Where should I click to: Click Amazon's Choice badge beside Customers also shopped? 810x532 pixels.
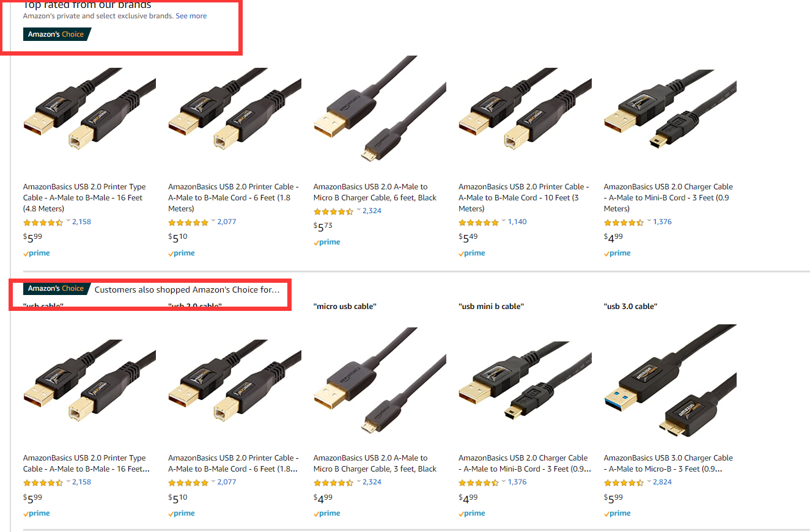56,288
